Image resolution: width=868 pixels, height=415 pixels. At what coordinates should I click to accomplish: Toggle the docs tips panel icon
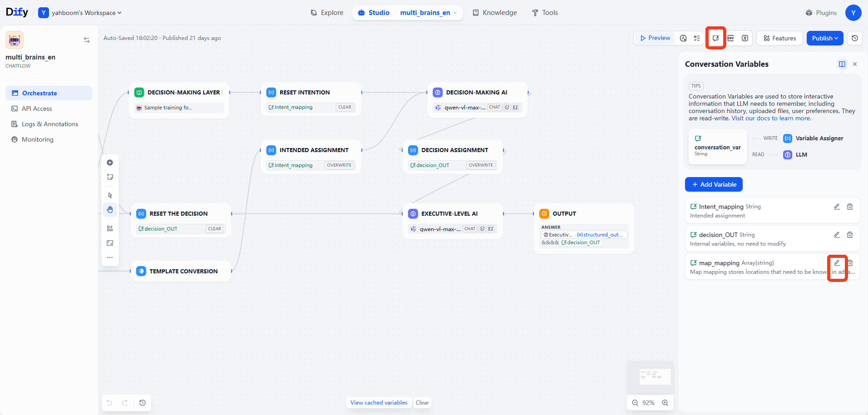pos(842,64)
